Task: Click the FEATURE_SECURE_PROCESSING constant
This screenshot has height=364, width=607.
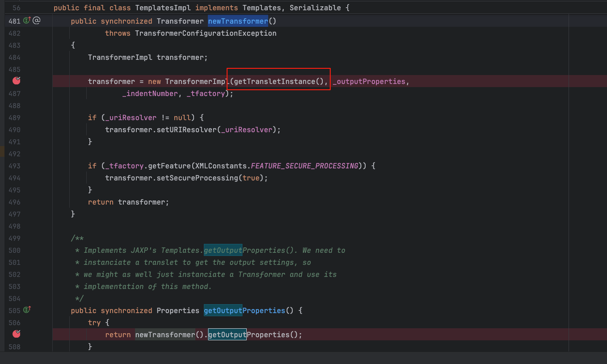Action: click(x=304, y=166)
